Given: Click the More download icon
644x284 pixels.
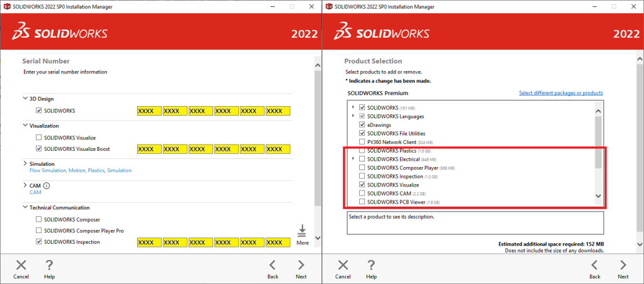Looking at the screenshot, I should click(303, 231).
